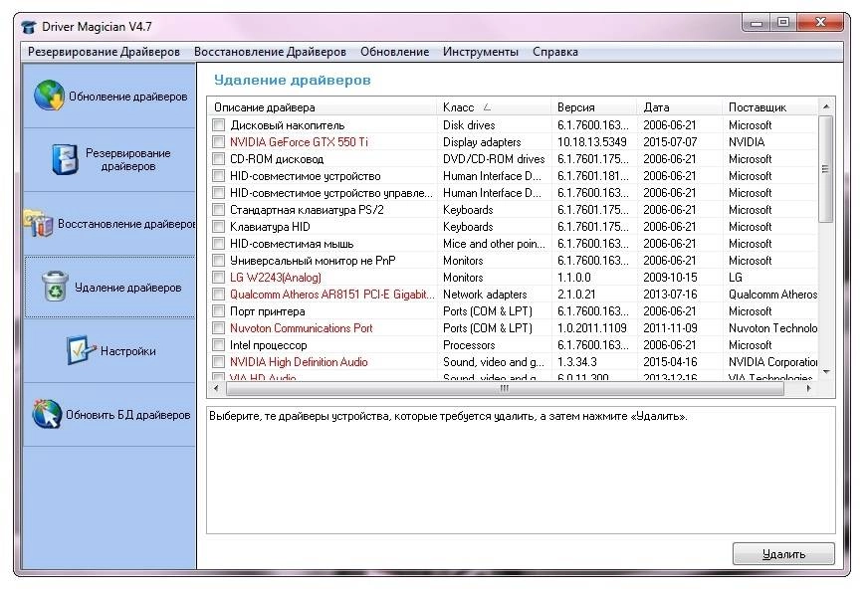This screenshot has height=596, width=868.
Task: Check NVIDIA GeForce GTX 550 Ti checkbox
Action: (x=219, y=142)
